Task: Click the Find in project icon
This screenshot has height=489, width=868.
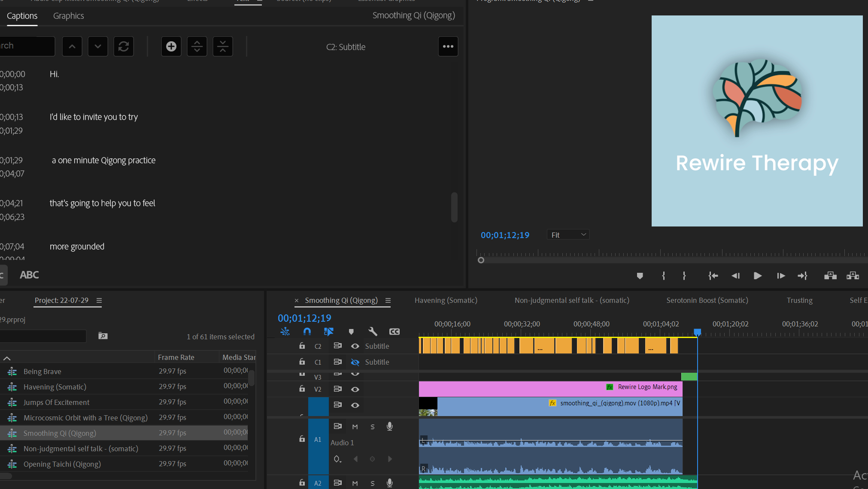Action: click(x=103, y=336)
